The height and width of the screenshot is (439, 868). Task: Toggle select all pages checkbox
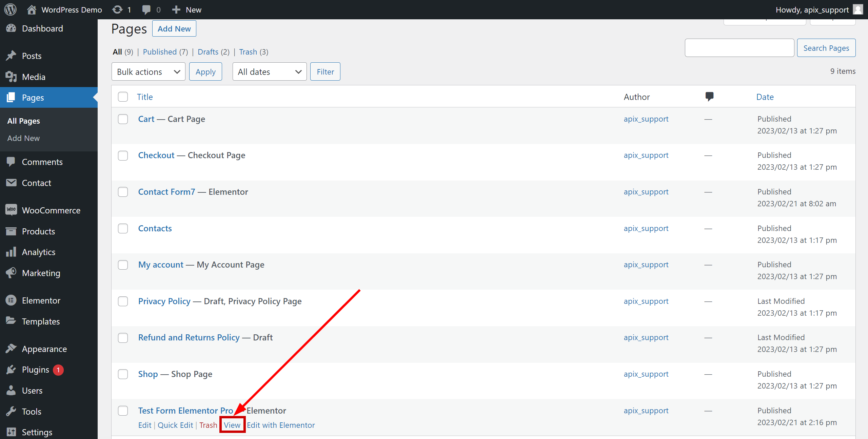tap(123, 96)
